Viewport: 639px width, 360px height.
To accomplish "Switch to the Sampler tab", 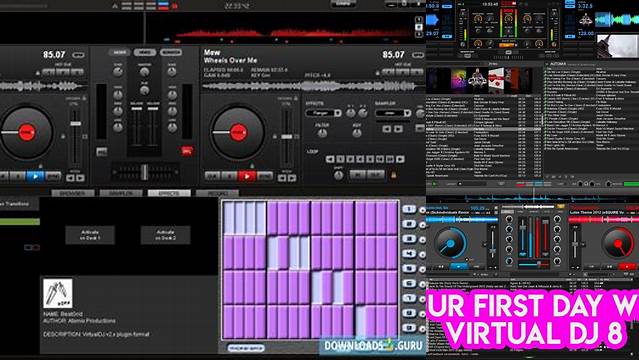I will pos(121,193).
